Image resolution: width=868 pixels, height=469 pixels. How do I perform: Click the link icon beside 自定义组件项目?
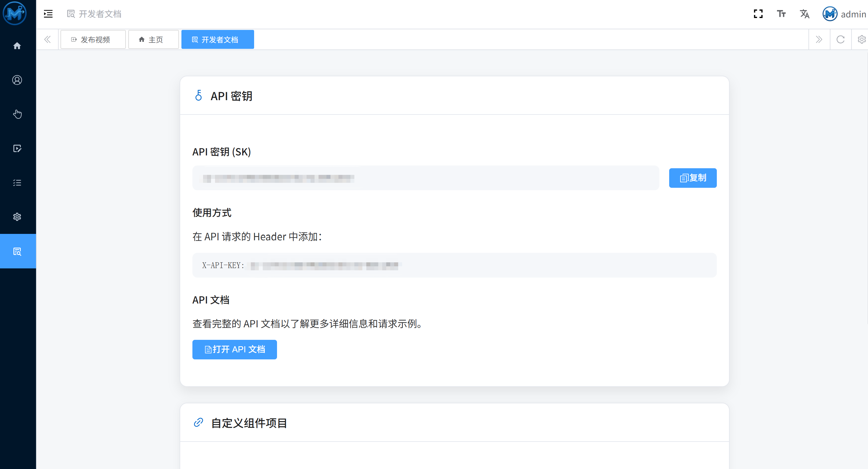pyautogui.click(x=199, y=423)
